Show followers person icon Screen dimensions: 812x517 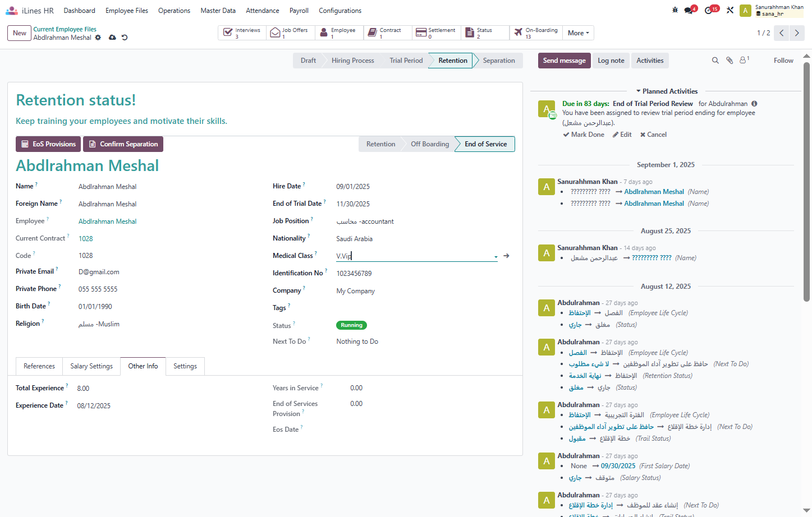tap(744, 60)
